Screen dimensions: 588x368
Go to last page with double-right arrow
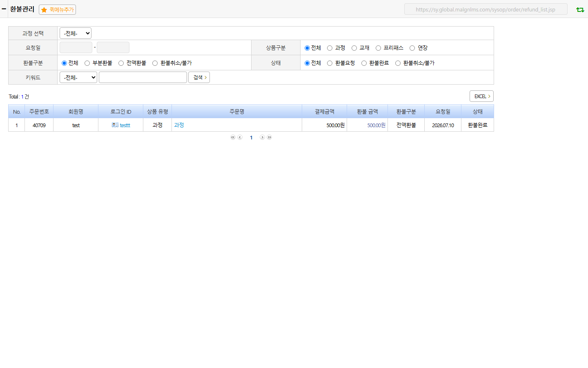point(269,137)
